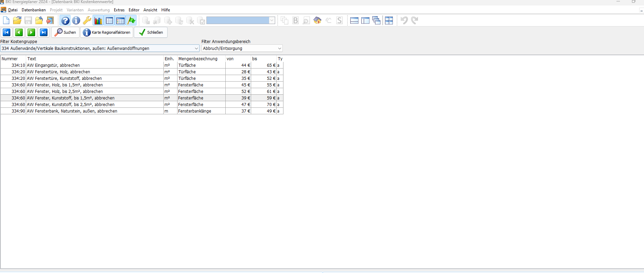
Task: Tile windows horizontally with toolbar icon
Action: pos(354,21)
